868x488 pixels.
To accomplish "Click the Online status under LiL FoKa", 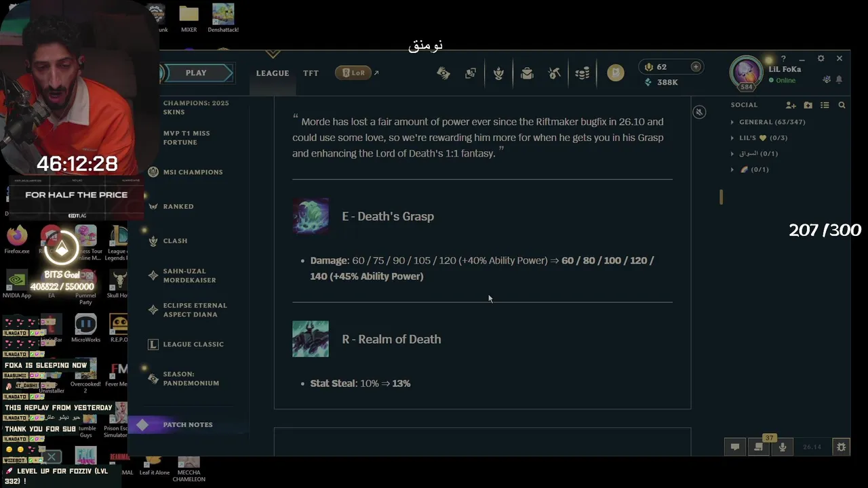I will click(782, 81).
